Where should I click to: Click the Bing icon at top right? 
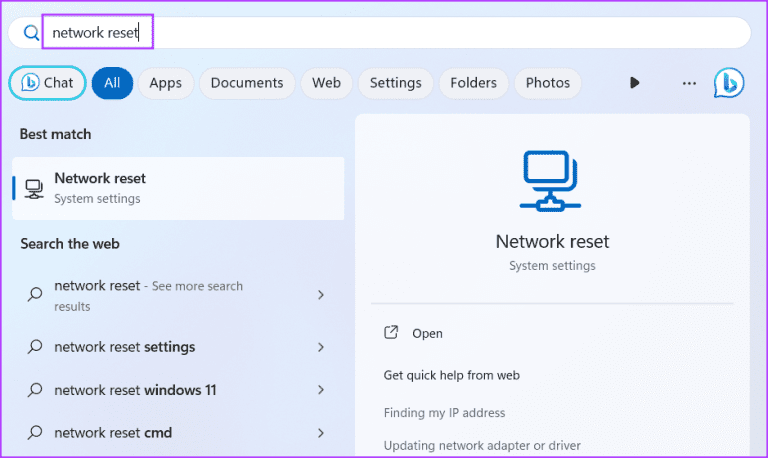click(x=728, y=83)
